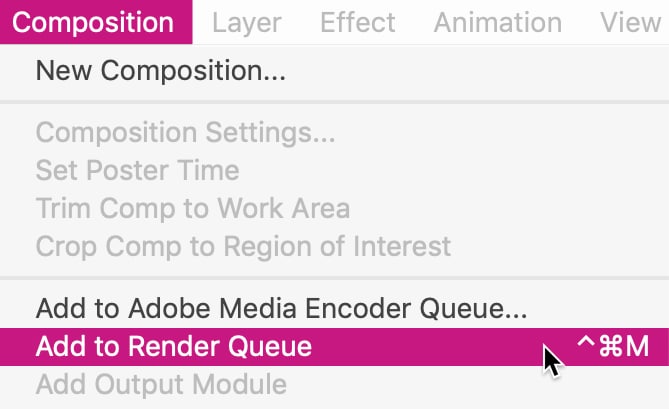Send the comp to the Render Queue
This screenshot has width=669, height=409.
[x=334, y=347]
